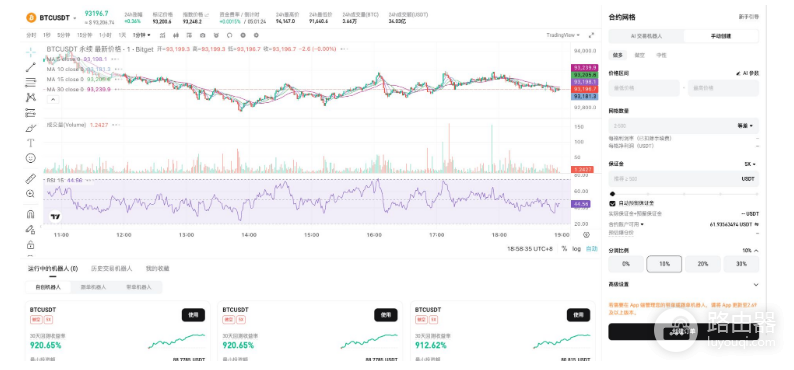
Task: Open the prediction and measurement tools
Action: 31,112
